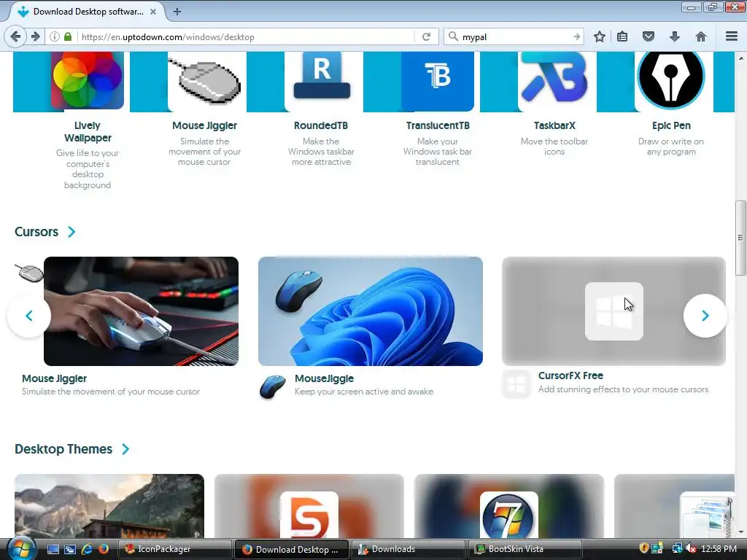Switch to BootSkin Vista taskbar window
This screenshot has width=747, height=560.
tap(525, 549)
